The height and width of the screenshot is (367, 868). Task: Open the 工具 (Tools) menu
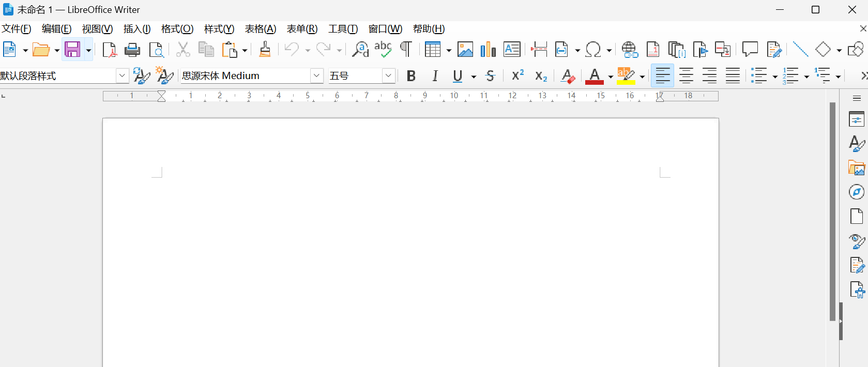point(343,29)
